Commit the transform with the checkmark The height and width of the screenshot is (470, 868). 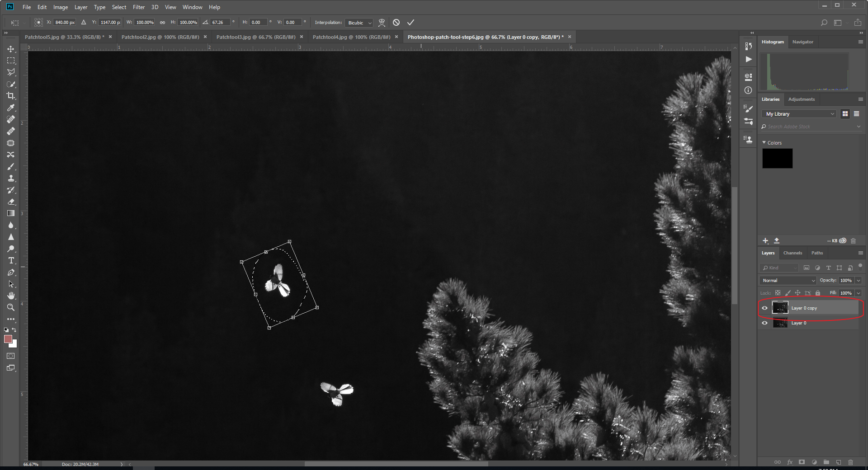410,23
